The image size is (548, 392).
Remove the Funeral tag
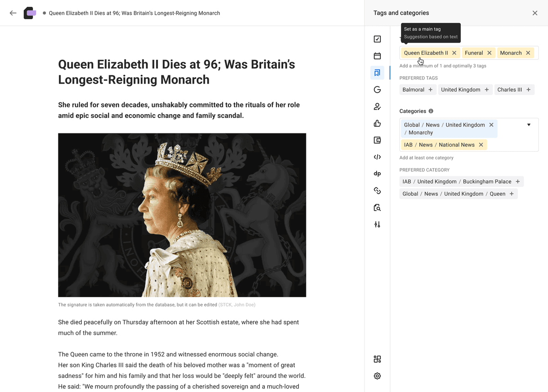[x=490, y=53]
